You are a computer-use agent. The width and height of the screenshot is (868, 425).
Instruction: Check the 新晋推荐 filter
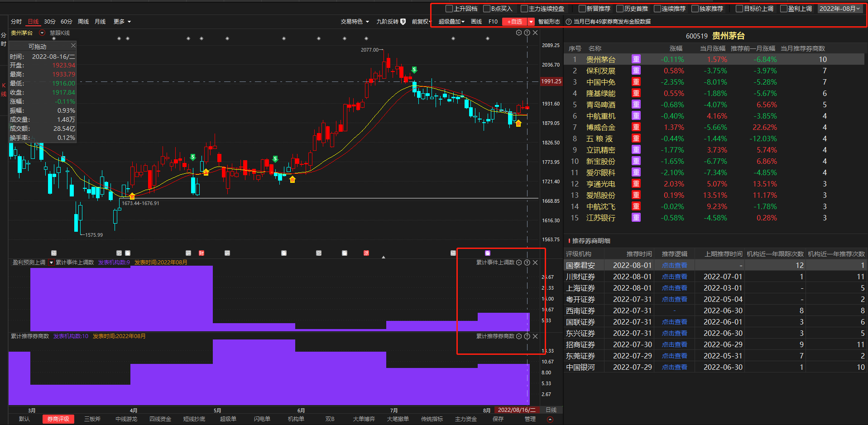click(582, 9)
